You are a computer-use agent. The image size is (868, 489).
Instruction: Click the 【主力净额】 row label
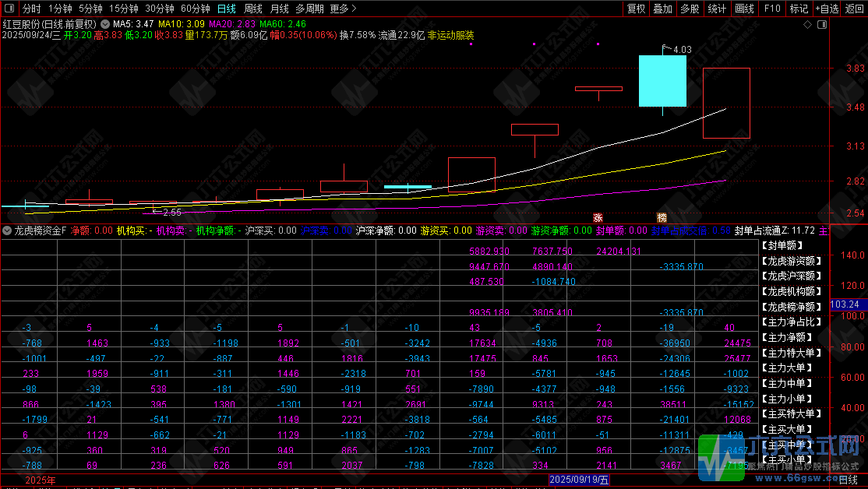(x=787, y=337)
